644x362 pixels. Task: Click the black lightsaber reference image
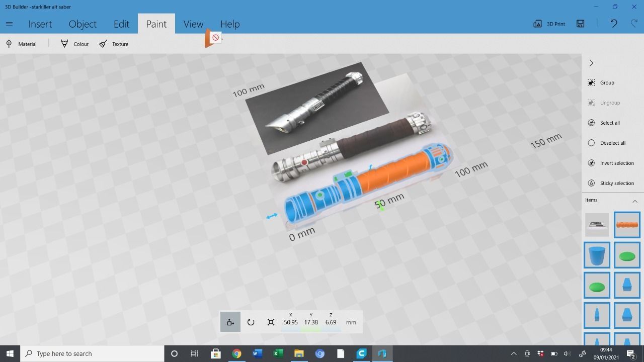317,107
